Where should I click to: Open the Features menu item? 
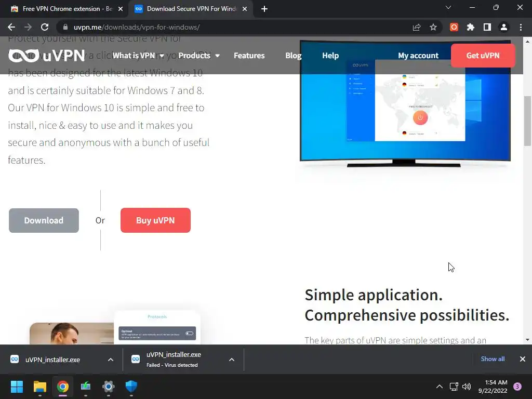(x=249, y=55)
